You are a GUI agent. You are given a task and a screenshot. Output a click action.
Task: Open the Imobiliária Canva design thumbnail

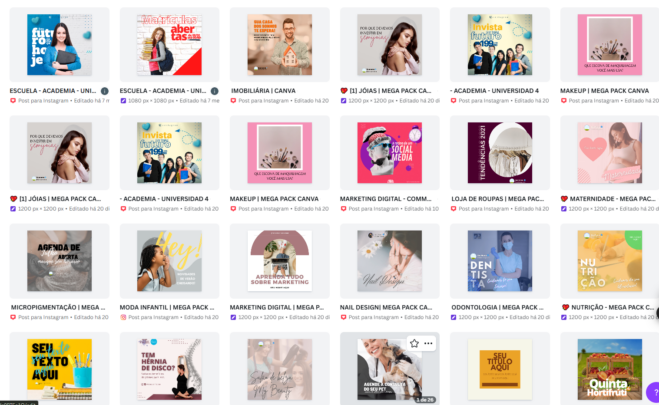[x=279, y=45]
